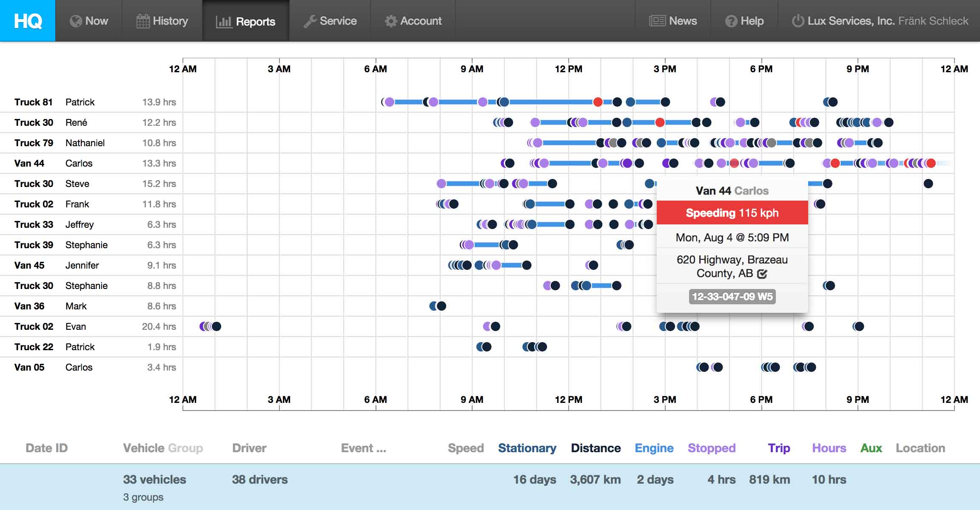Open the Help question mark icon
The image size is (980, 510).
click(731, 21)
